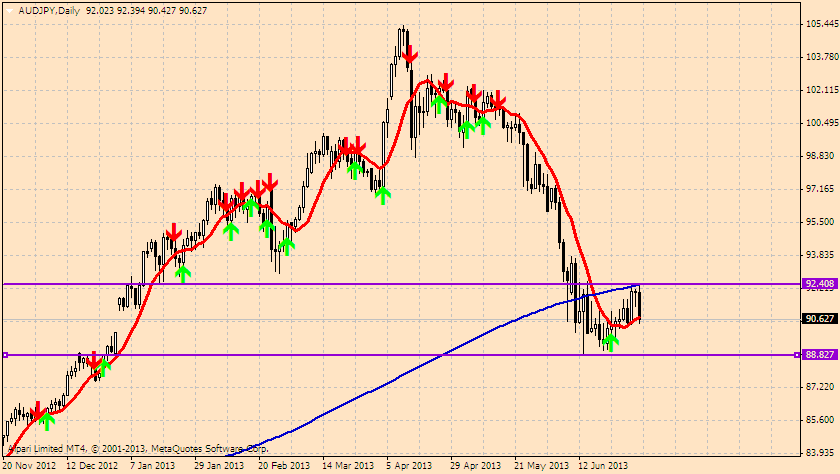Click the 20 Nov 2012 date label
Viewport: 840px width, 474px height.
29,465
